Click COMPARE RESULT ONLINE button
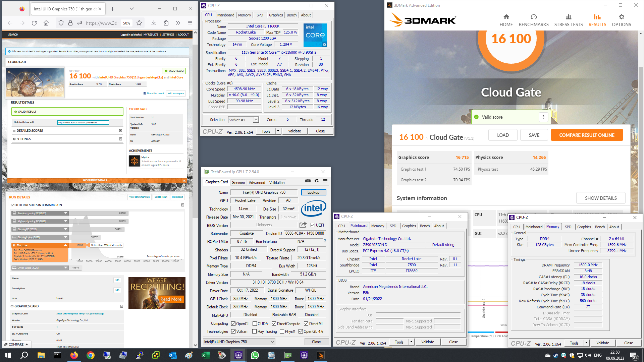This screenshot has width=644, height=362. point(587,135)
